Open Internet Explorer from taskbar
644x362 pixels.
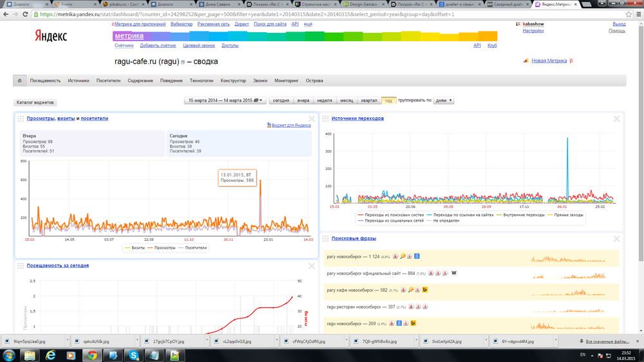click(x=50, y=356)
